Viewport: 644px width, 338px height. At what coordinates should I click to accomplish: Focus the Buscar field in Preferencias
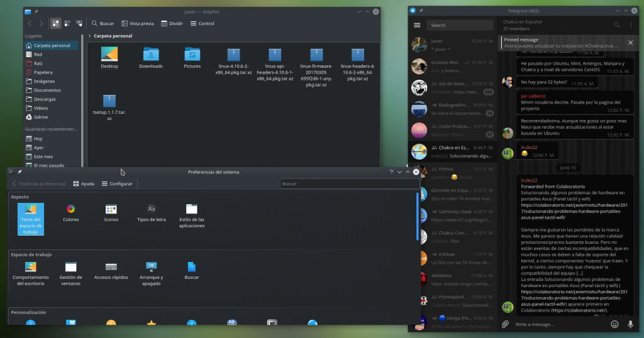[x=349, y=184]
